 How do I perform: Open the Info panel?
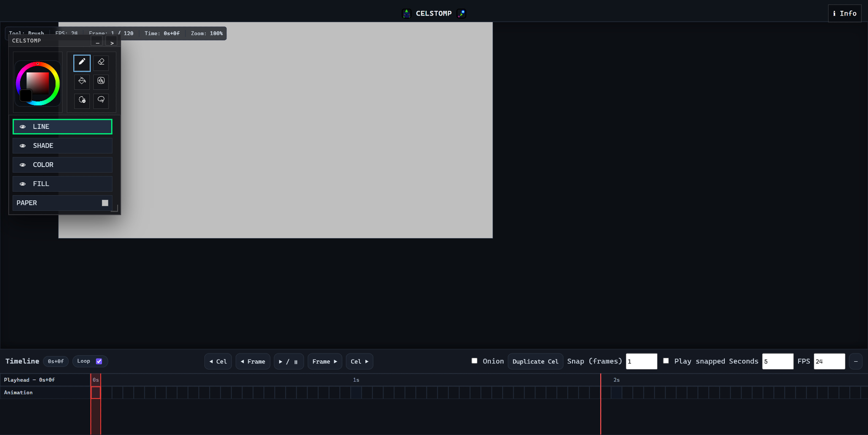[x=844, y=13]
